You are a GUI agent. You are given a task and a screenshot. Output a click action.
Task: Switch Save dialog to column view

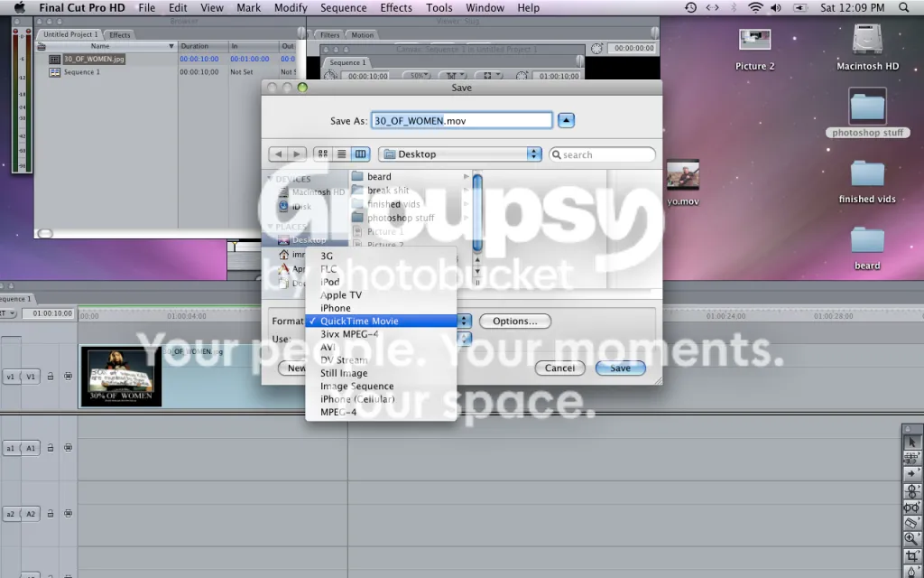click(x=360, y=154)
